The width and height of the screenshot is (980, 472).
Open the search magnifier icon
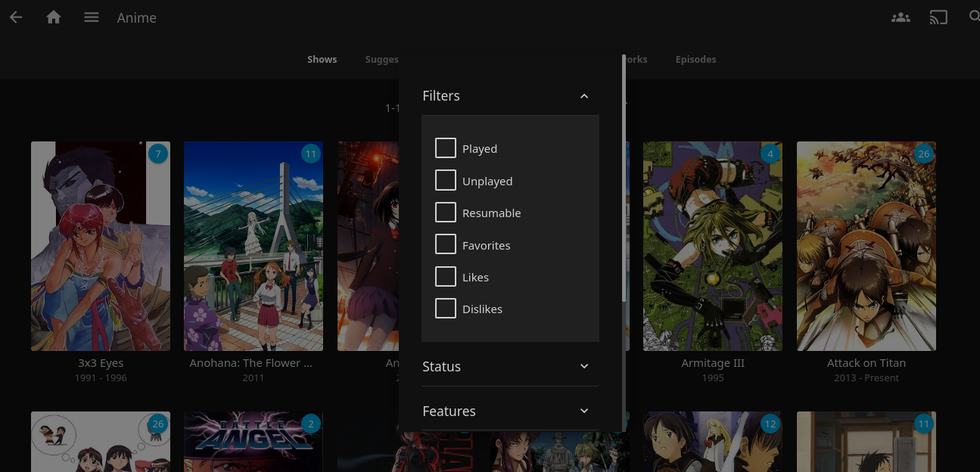click(x=974, y=17)
